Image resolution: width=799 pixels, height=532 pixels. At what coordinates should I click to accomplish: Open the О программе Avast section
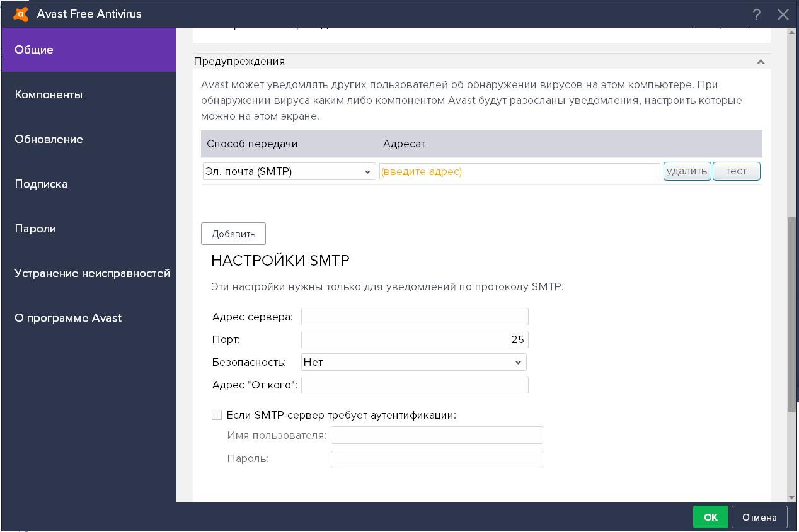click(68, 318)
